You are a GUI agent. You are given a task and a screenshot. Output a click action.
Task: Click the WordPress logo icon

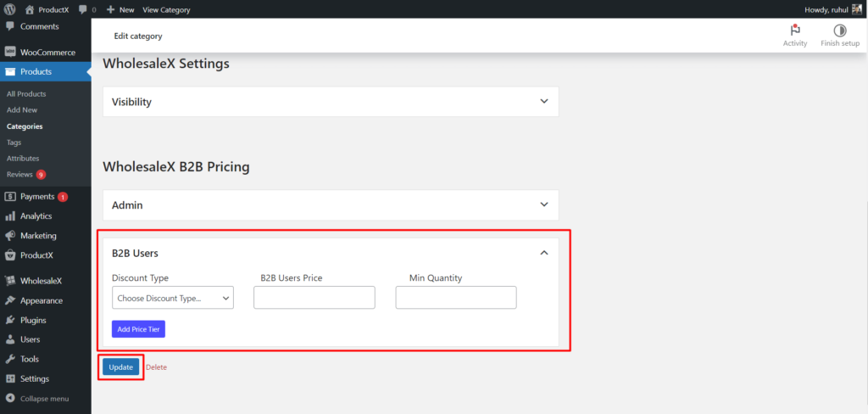point(9,9)
